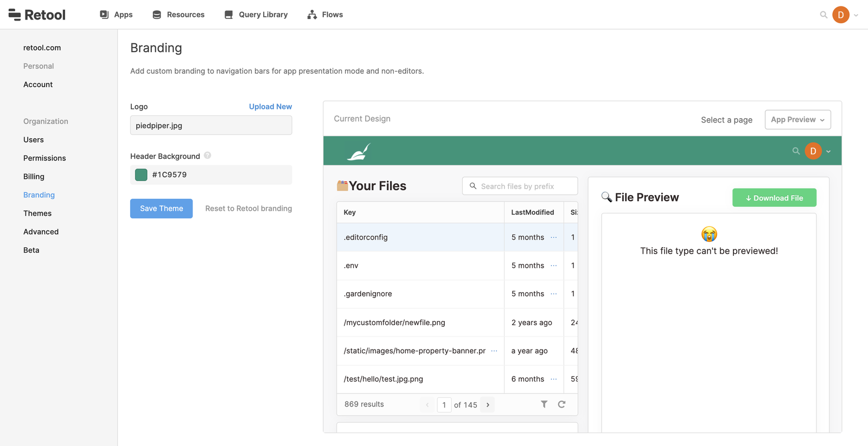Click the Download File button
The image size is (868, 446).
(x=774, y=198)
